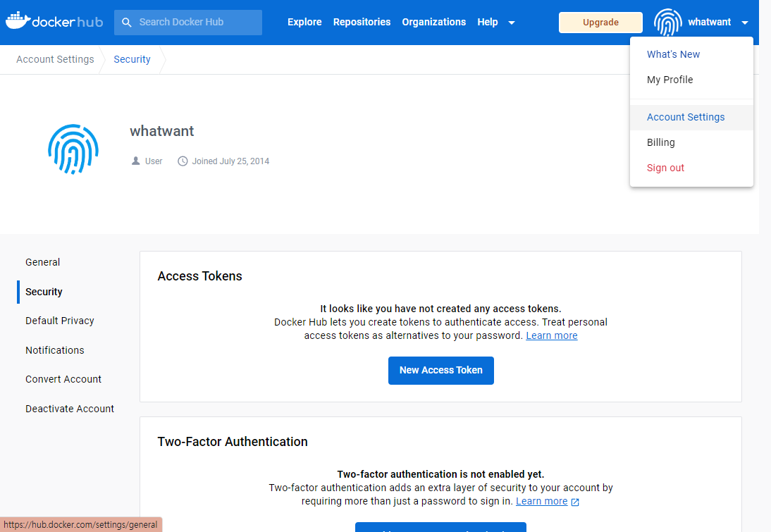Click the Two-Factor Authentication heading

tap(233, 442)
